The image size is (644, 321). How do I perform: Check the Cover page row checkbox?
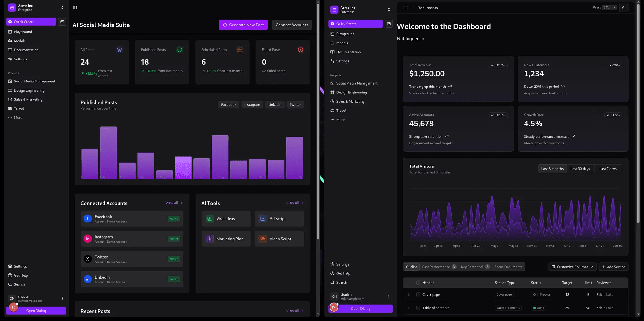pos(418,295)
